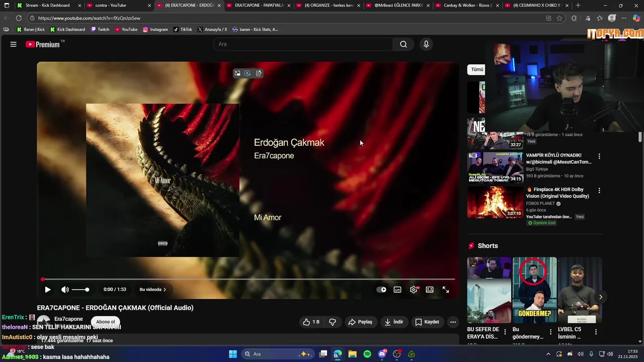Open options for 'Bu göndermey...' short
Image resolution: width=644 pixels, height=362 pixels.
coord(550,332)
